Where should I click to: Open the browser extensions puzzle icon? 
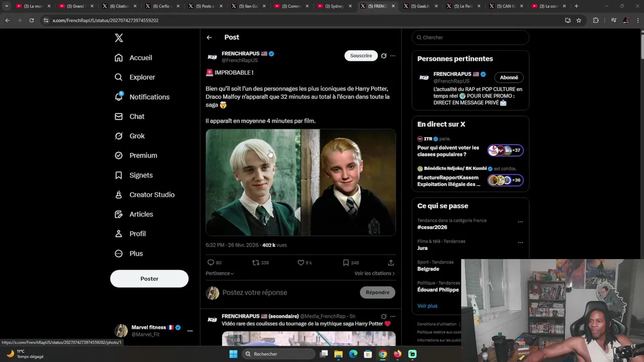pos(596,20)
